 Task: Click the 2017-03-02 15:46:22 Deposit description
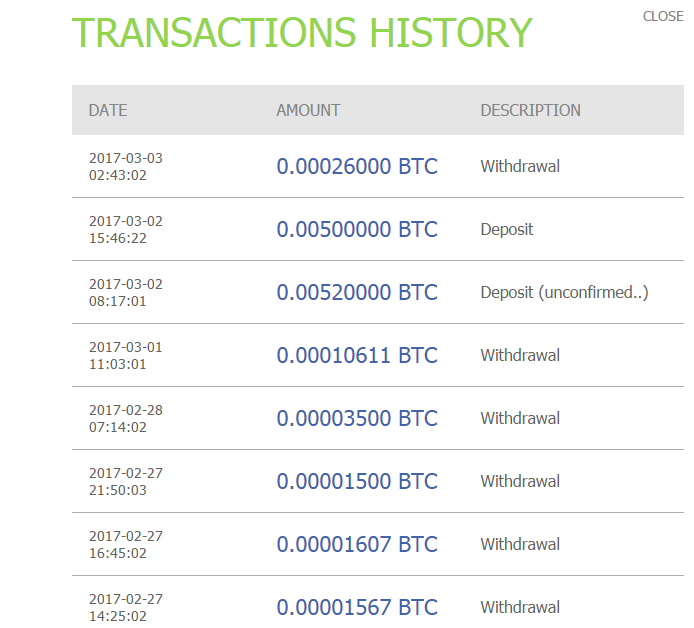coord(507,229)
